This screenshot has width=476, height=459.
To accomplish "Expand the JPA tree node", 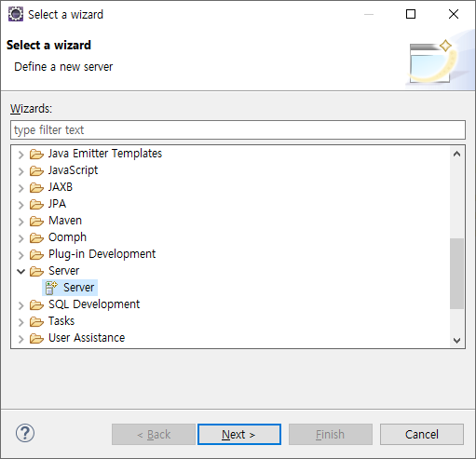I will tap(20, 205).
